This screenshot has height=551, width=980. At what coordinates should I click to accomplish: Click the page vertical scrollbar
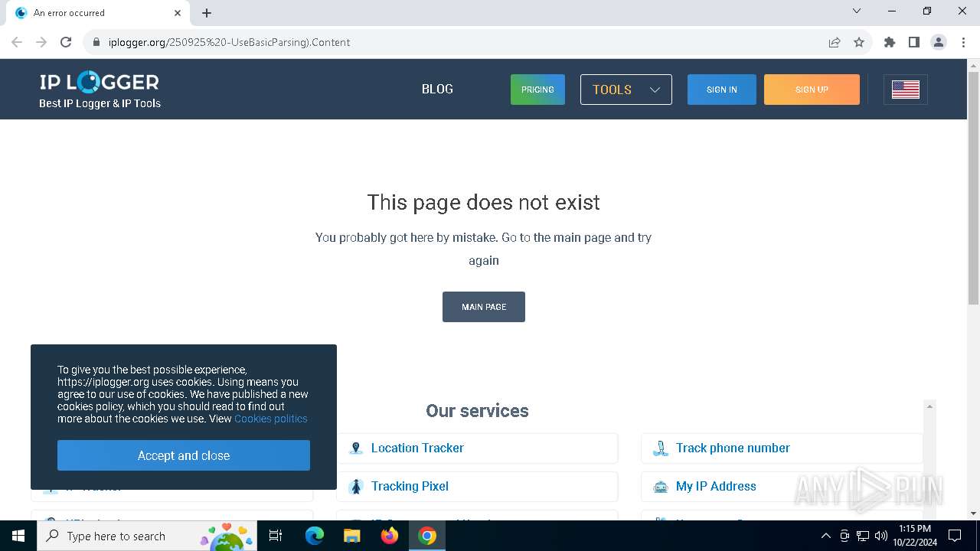973,188
